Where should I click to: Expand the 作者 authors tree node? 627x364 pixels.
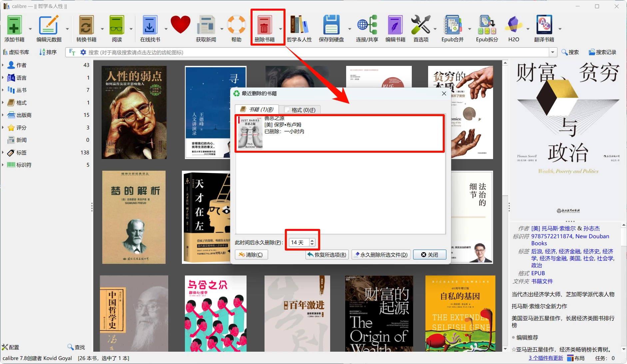pyautogui.click(x=3, y=65)
